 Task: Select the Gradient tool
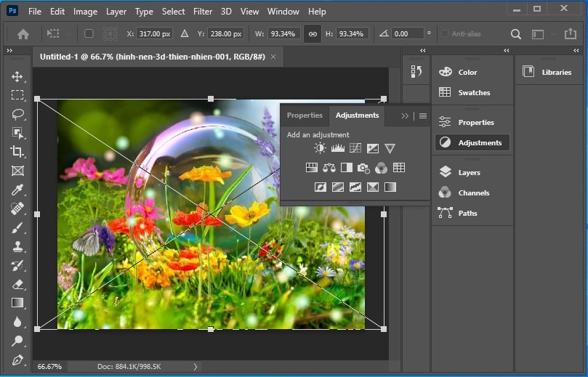point(17,303)
